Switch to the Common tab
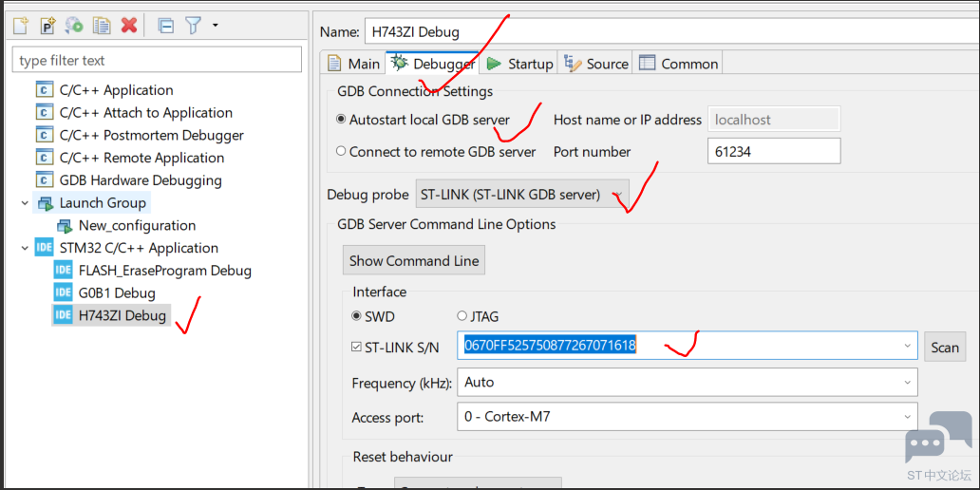The width and height of the screenshot is (980, 490). point(679,64)
